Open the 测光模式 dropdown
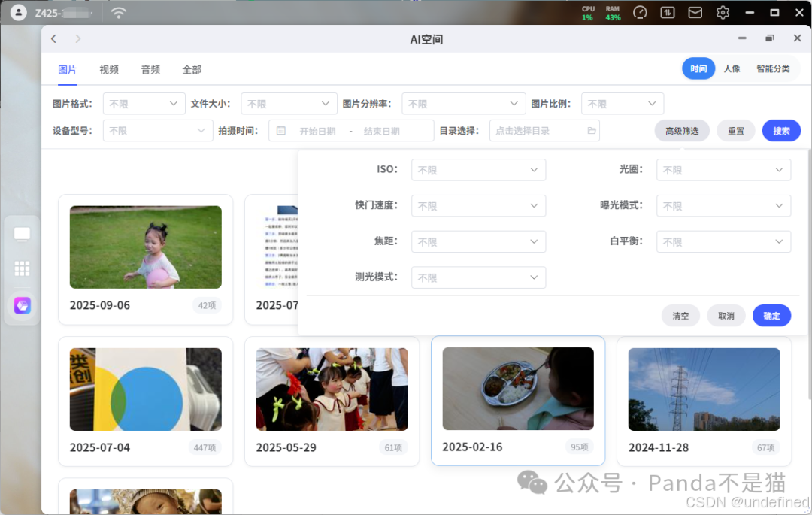 click(478, 277)
